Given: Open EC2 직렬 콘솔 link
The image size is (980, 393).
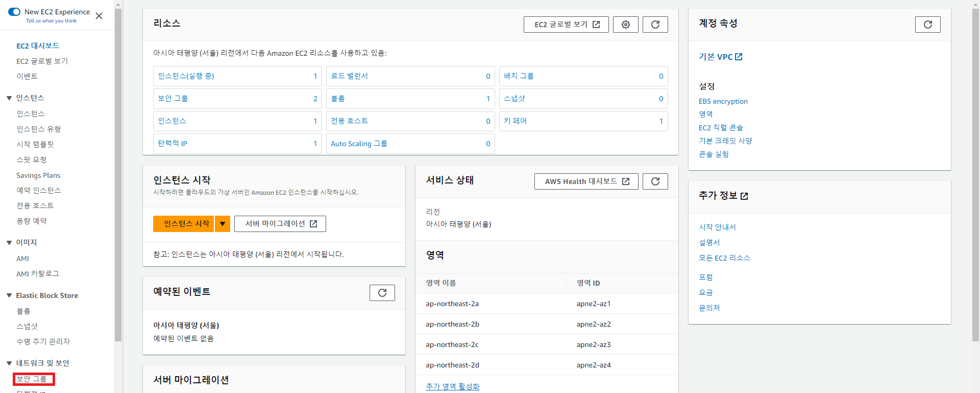Looking at the screenshot, I should point(721,128).
